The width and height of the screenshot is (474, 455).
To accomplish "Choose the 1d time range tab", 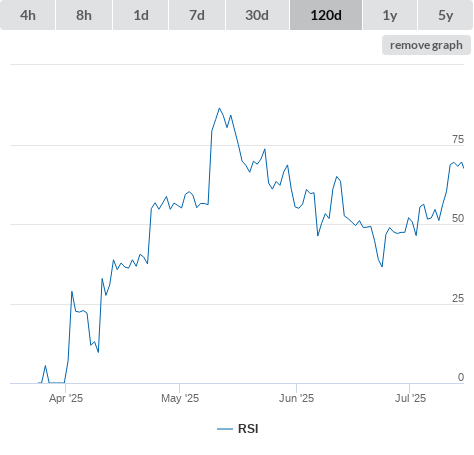I will [141, 15].
